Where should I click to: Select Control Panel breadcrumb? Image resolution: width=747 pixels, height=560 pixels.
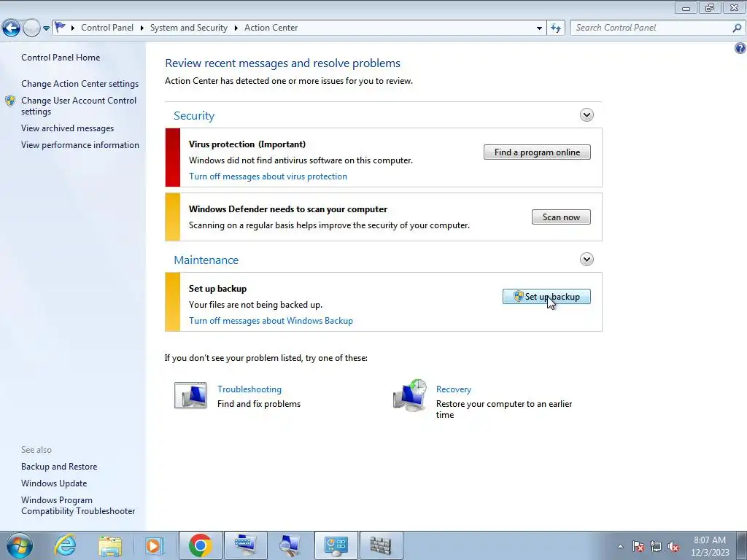click(107, 28)
